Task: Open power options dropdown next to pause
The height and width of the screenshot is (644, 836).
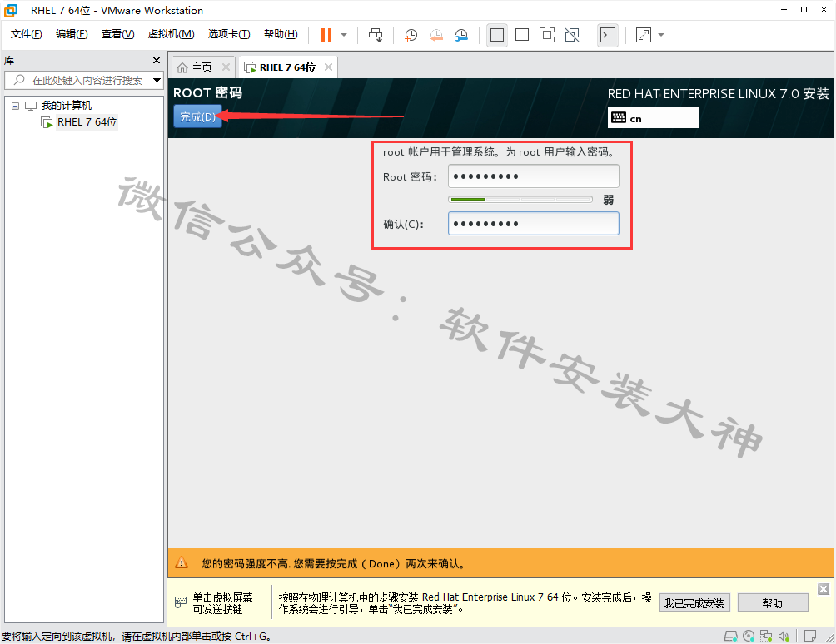Action: [344, 35]
